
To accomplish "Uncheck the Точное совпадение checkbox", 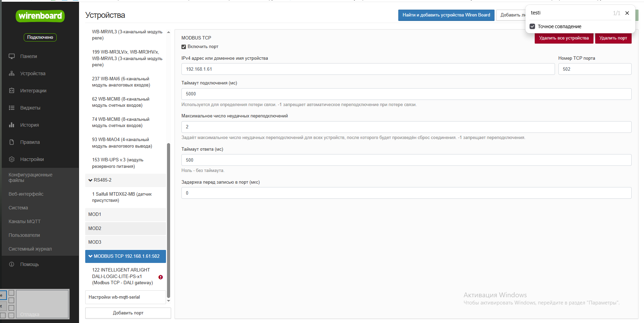I will 532,26.
